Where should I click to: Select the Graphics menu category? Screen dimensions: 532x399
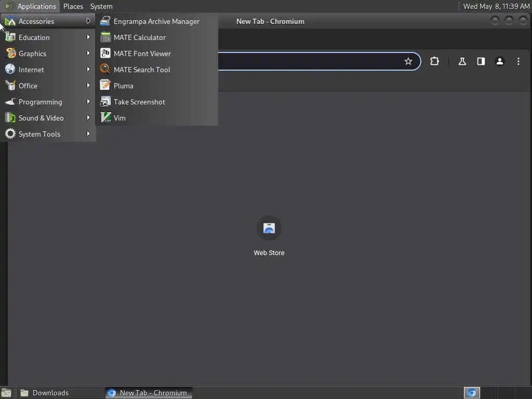[x=48, y=54]
